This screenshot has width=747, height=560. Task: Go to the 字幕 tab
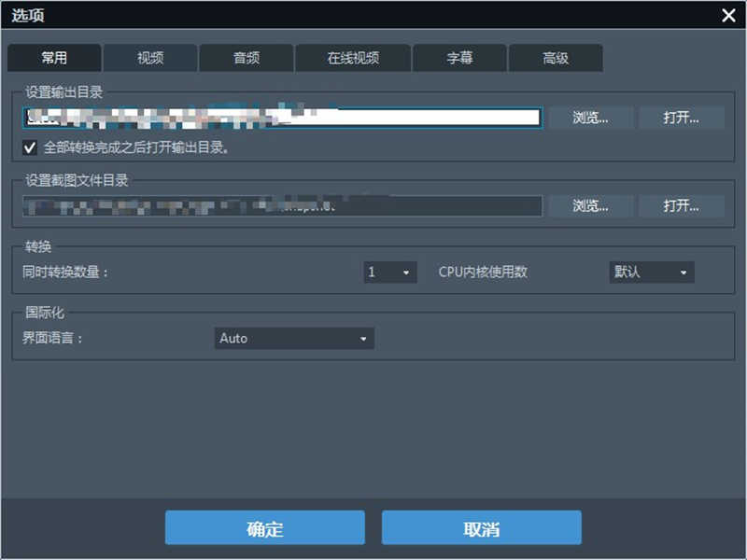(x=459, y=58)
